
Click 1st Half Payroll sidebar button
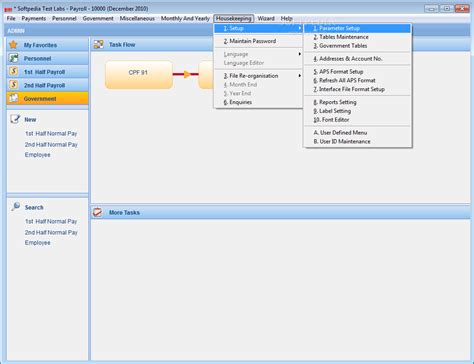tap(47, 72)
